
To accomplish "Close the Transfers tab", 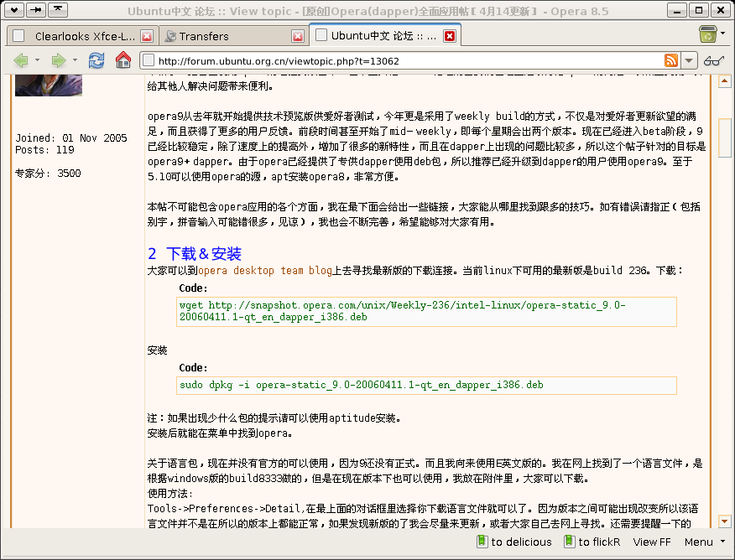I will [298, 36].
